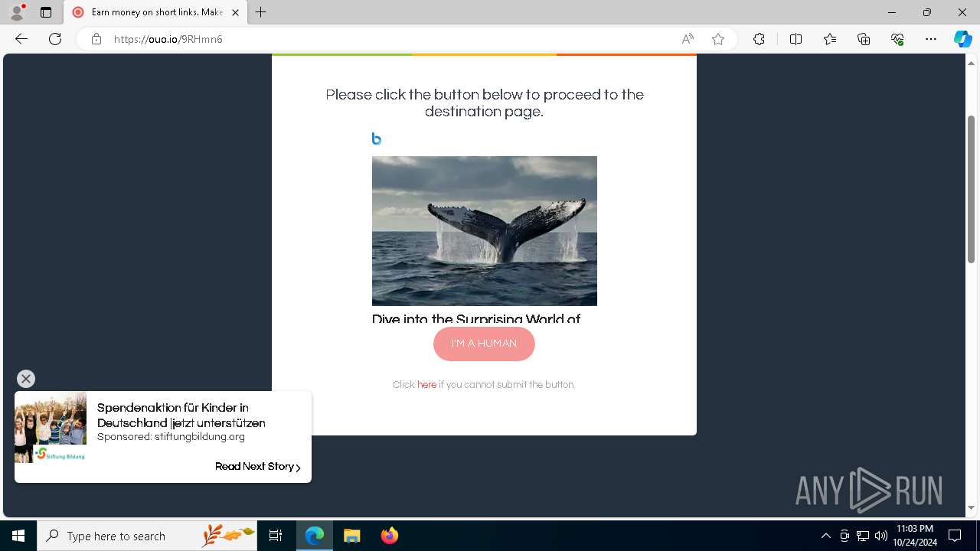The width and height of the screenshot is (980, 551).
Task: Open the Extensions puzzle icon
Action: (759, 39)
